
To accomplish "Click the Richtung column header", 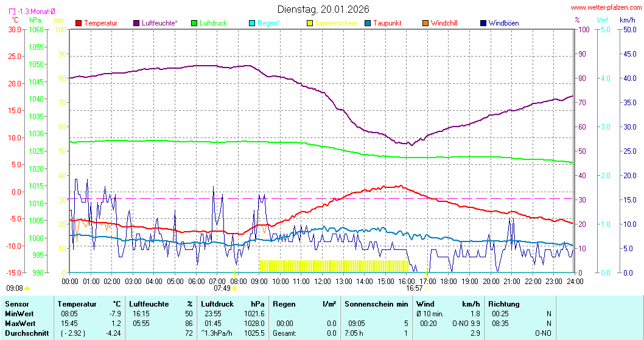I will [x=504, y=304].
